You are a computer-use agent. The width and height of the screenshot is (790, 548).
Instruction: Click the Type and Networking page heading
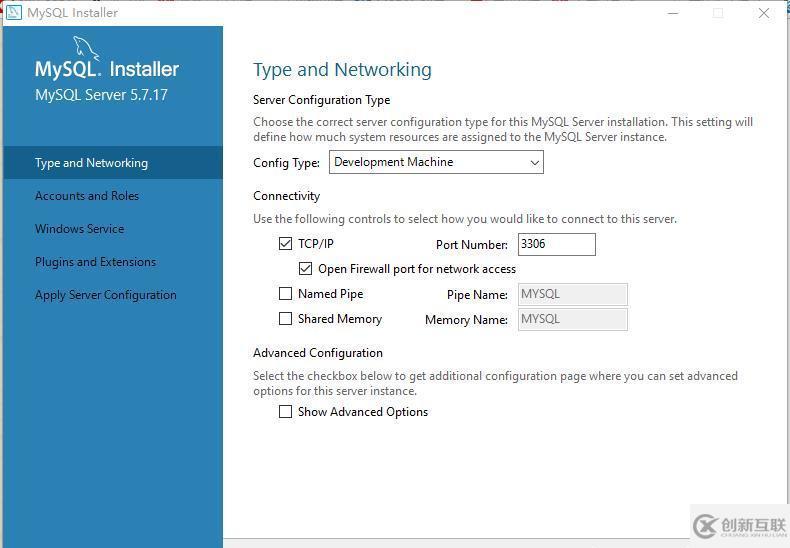tap(342, 70)
